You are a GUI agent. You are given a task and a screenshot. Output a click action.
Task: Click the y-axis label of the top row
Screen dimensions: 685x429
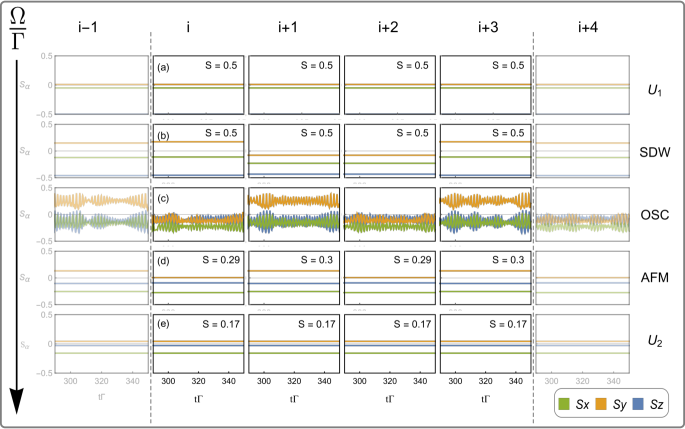[x=24, y=86]
